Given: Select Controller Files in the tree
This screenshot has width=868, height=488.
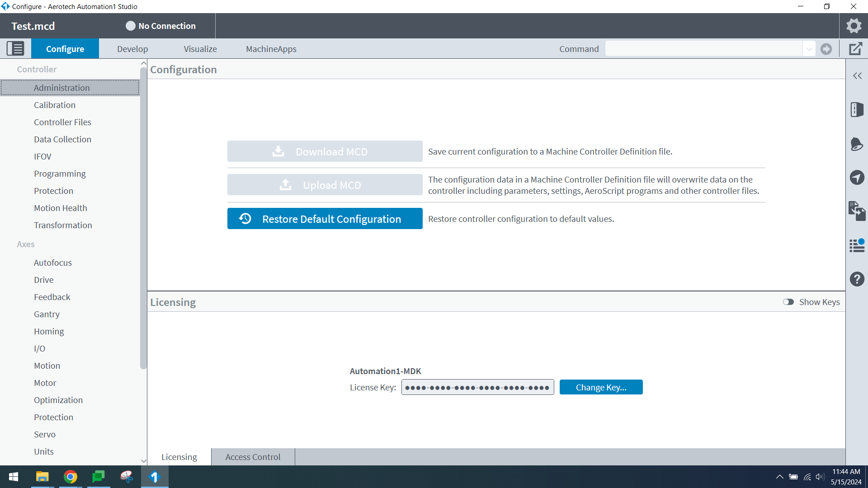Looking at the screenshot, I should [62, 122].
